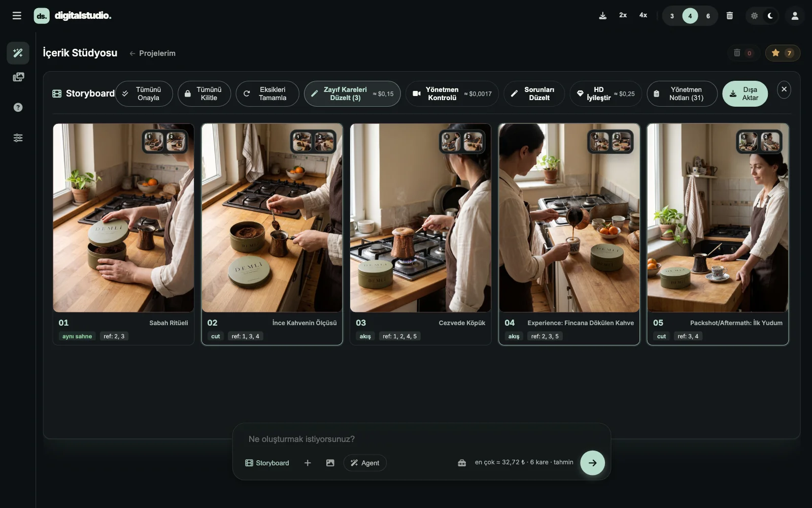Click 'aynı sahne' tag on frame 01

pyautogui.click(x=77, y=336)
